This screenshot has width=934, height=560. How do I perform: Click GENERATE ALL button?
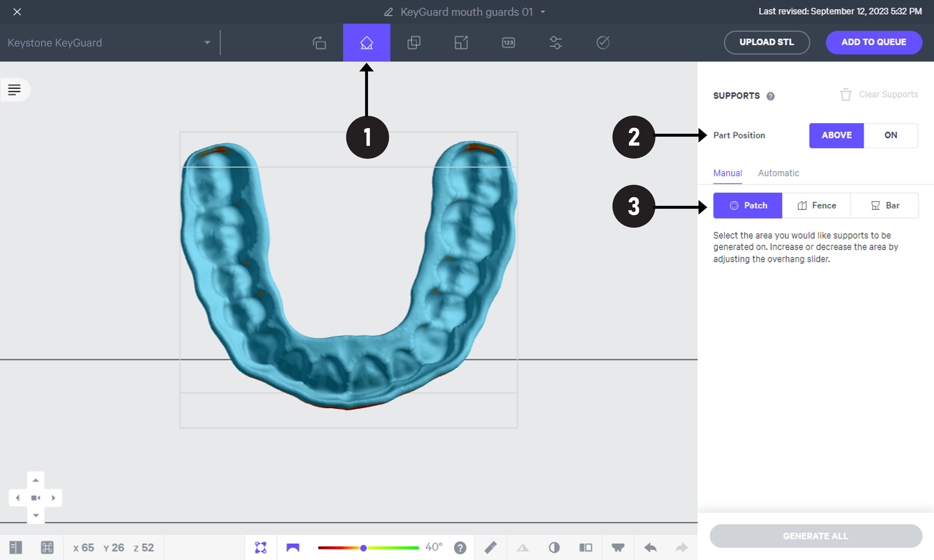click(x=815, y=536)
